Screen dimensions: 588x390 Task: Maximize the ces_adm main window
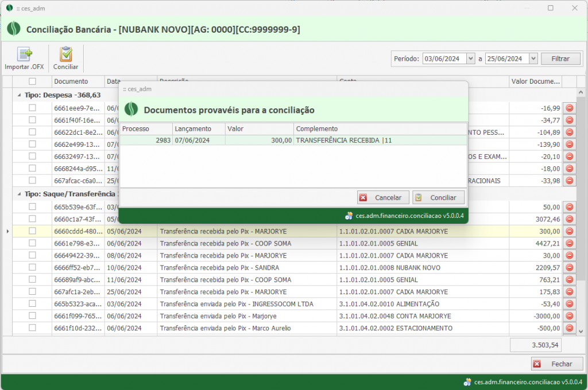[550, 8]
